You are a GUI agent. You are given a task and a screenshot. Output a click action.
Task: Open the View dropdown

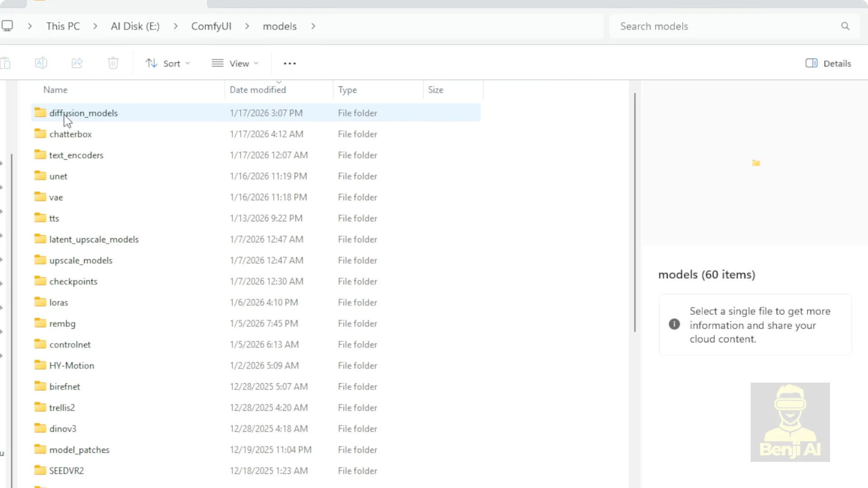pyautogui.click(x=235, y=63)
